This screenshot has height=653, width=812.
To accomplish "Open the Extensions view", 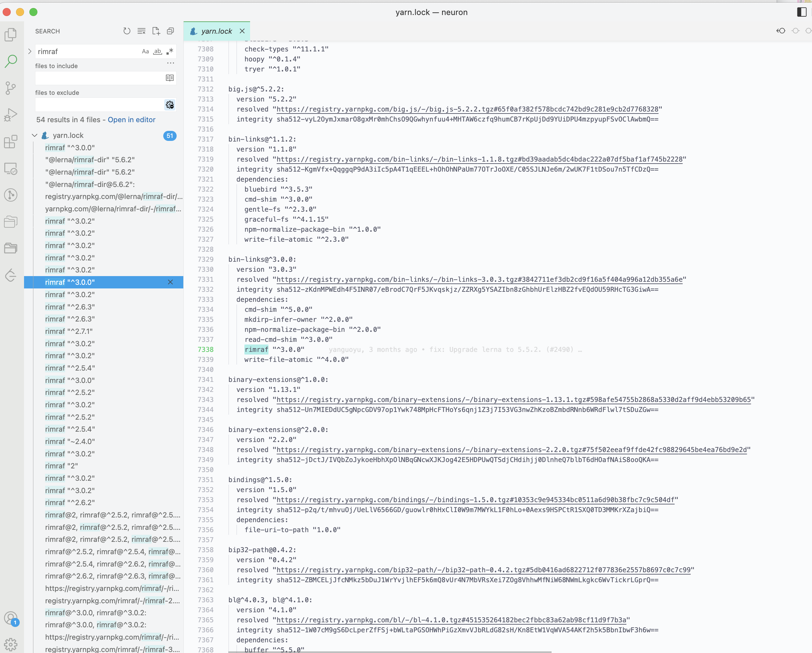I will 11,142.
